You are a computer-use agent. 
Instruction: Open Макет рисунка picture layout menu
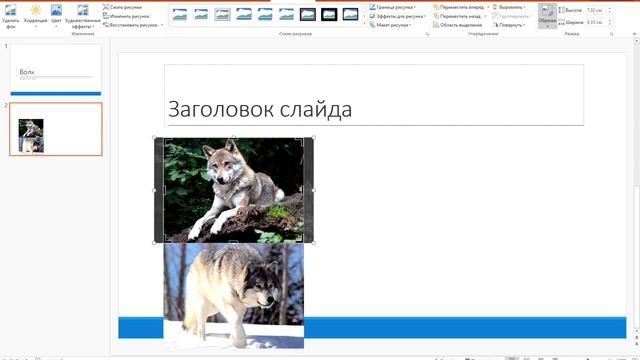[390, 25]
